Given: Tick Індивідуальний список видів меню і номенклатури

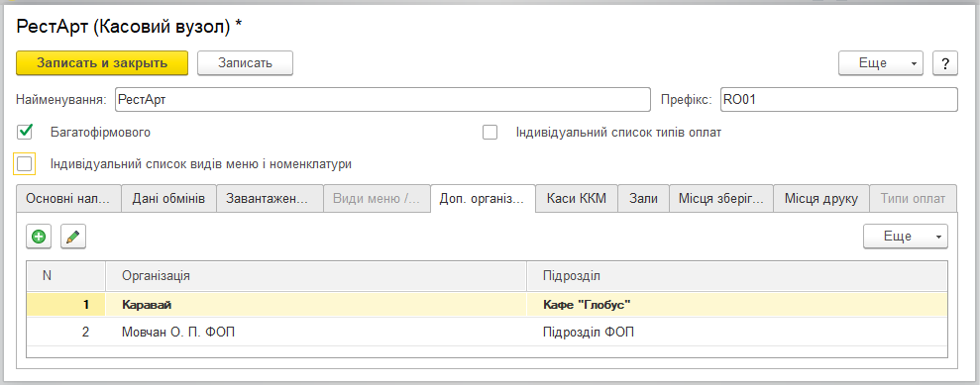Looking at the screenshot, I should (25, 164).
